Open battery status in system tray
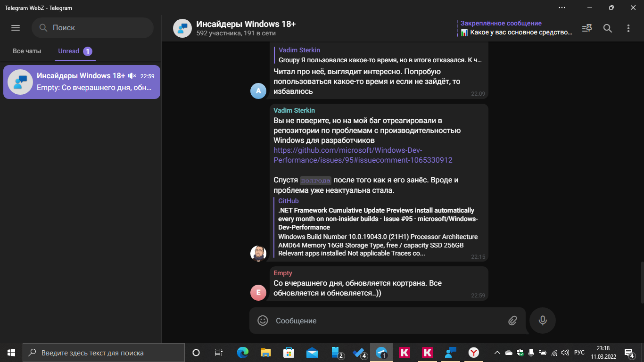This screenshot has height=362, width=644. (543, 353)
